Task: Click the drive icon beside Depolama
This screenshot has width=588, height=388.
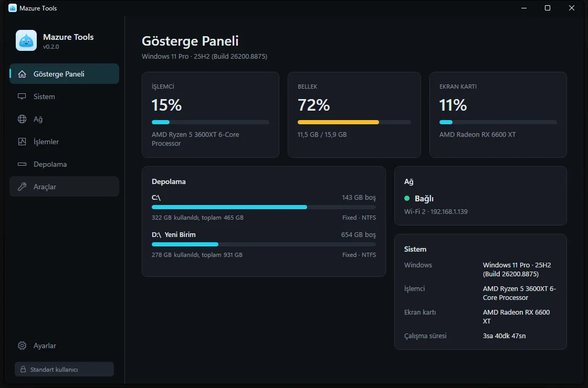Action: (x=22, y=164)
